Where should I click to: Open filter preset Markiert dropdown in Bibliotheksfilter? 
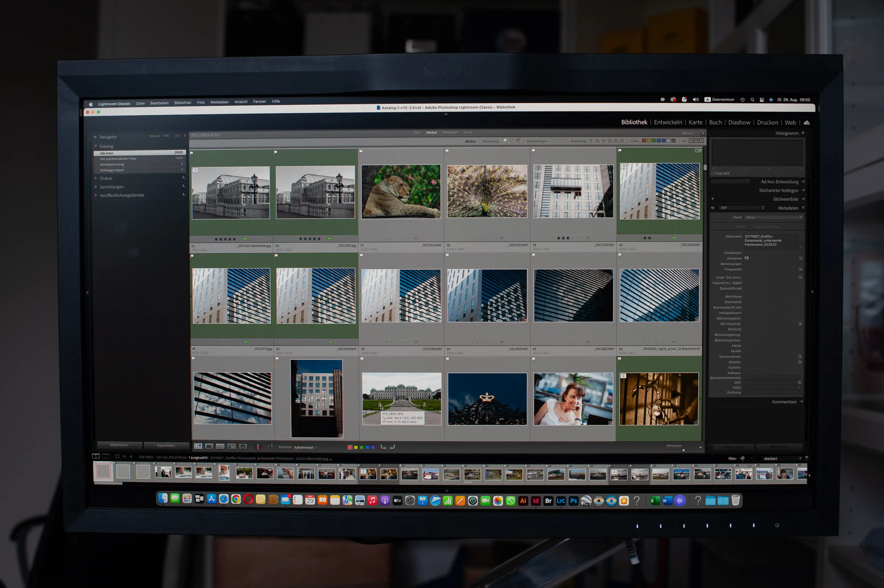(x=690, y=133)
